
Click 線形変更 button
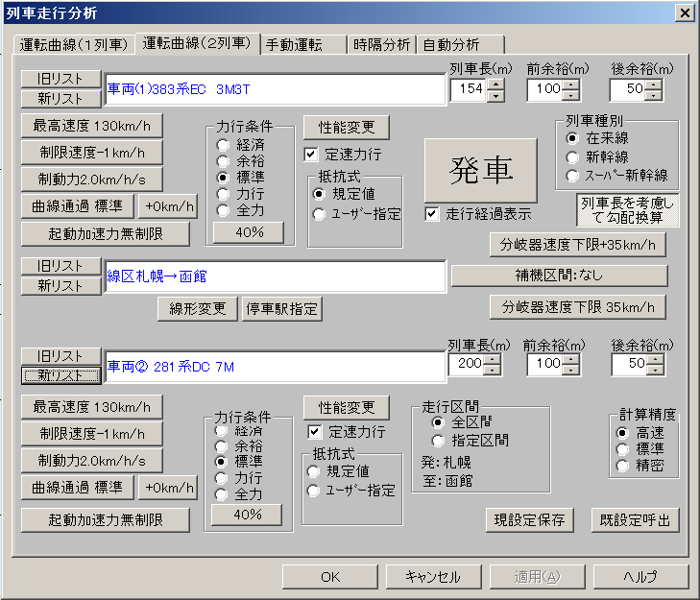click(x=197, y=308)
